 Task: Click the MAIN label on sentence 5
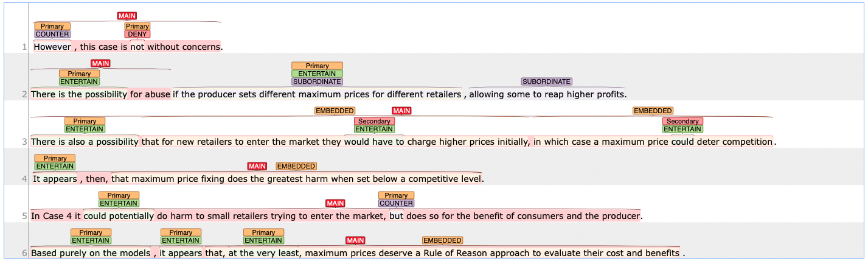point(335,203)
